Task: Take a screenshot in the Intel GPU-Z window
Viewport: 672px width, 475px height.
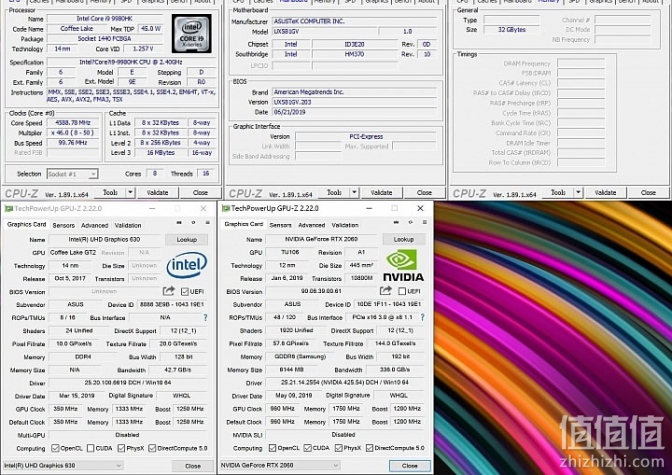Action: pyautogui.click(x=179, y=222)
